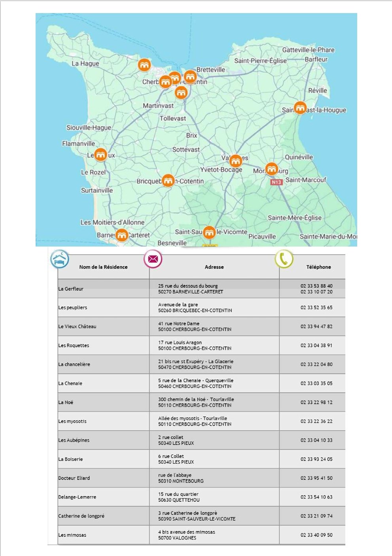Click Le Vieux Château phone number
The image size is (392, 556).
coord(316,326)
